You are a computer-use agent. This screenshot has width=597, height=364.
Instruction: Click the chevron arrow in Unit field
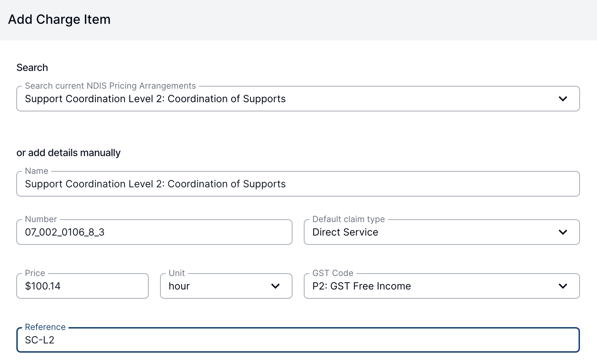point(275,286)
